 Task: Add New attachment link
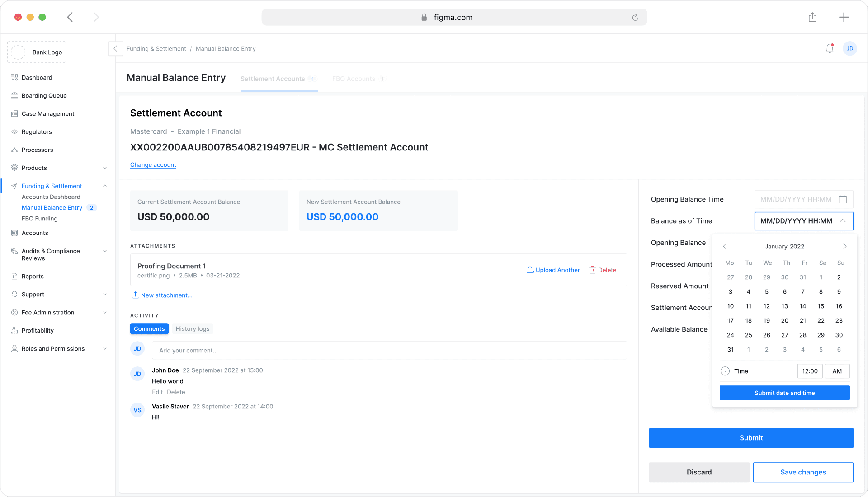[162, 295]
